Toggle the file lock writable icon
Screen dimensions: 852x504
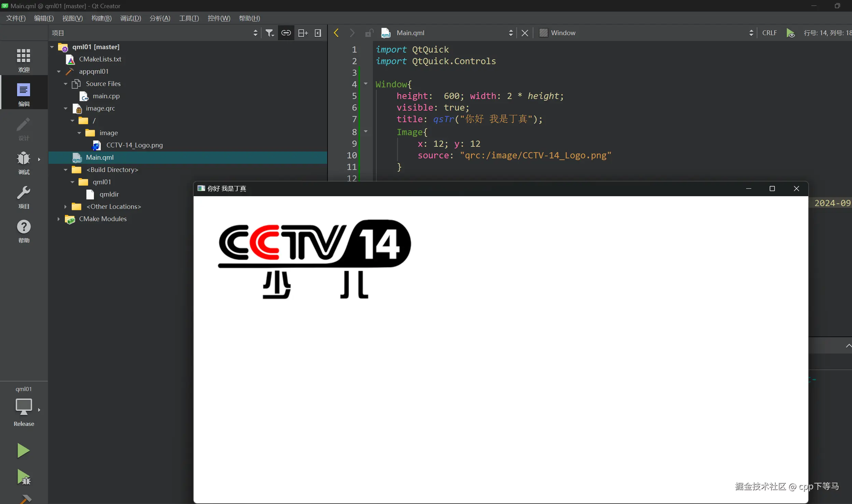(369, 33)
